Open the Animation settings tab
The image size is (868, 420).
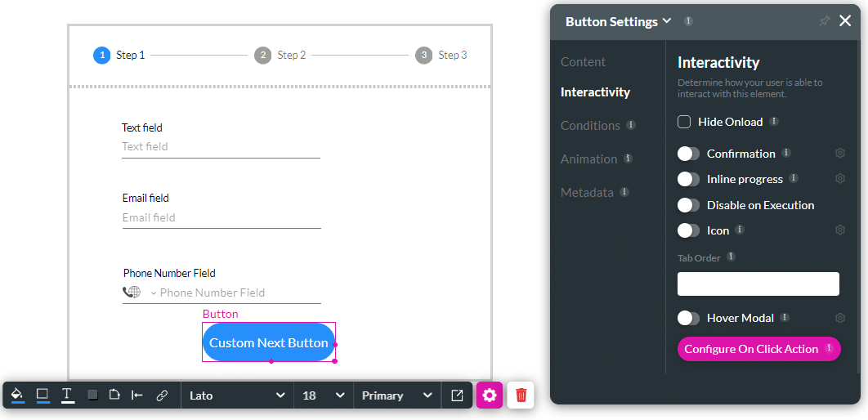pos(588,159)
